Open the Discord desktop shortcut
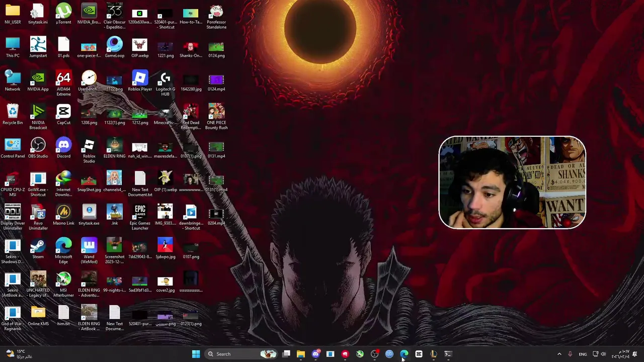This screenshot has width=644, height=362. click(x=63, y=148)
